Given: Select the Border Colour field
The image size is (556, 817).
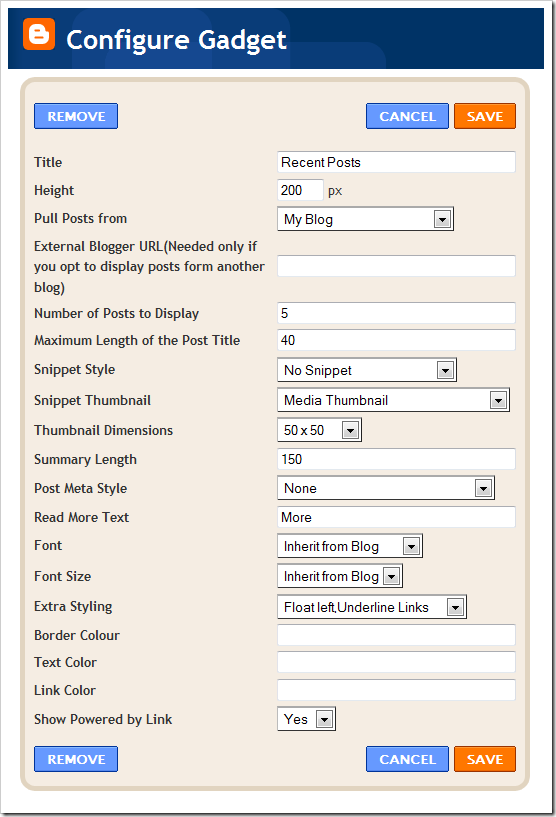Looking at the screenshot, I should (x=397, y=635).
